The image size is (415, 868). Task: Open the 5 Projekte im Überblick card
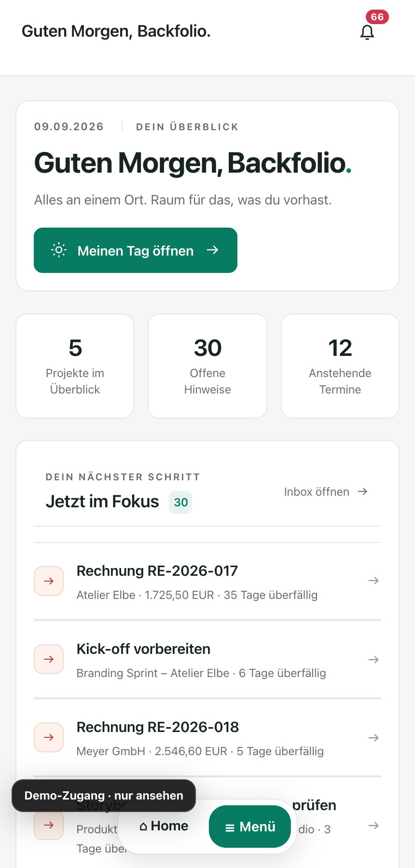point(75,366)
